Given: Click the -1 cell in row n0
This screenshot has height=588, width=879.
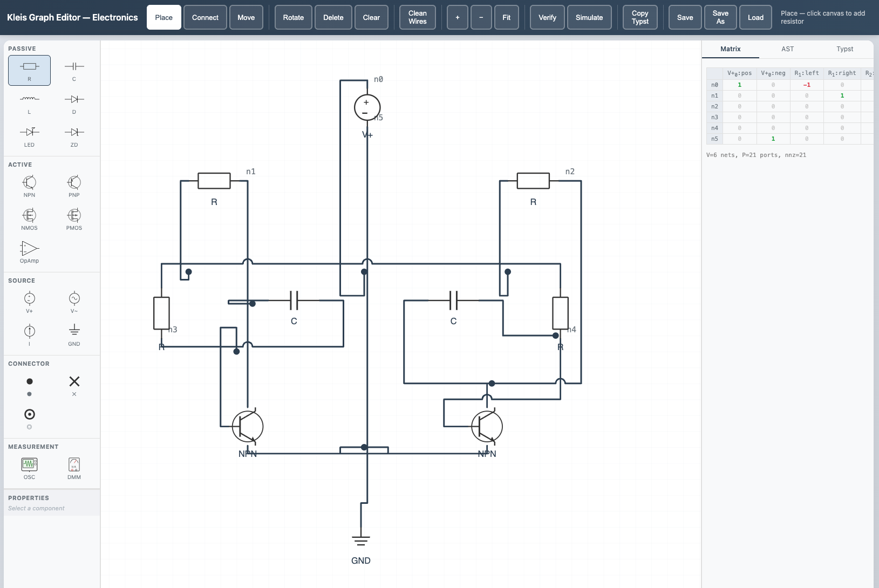Looking at the screenshot, I should (807, 85).
